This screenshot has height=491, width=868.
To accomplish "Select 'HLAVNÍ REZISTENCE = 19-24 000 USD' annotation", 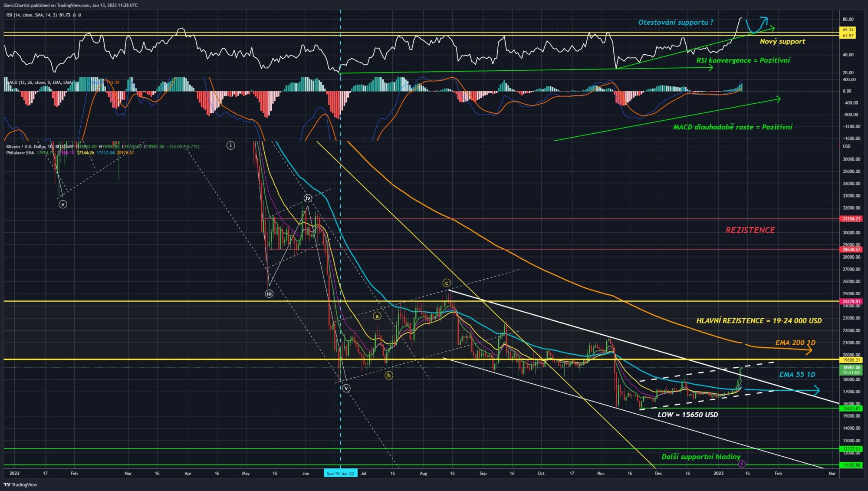I will [759, 320].
